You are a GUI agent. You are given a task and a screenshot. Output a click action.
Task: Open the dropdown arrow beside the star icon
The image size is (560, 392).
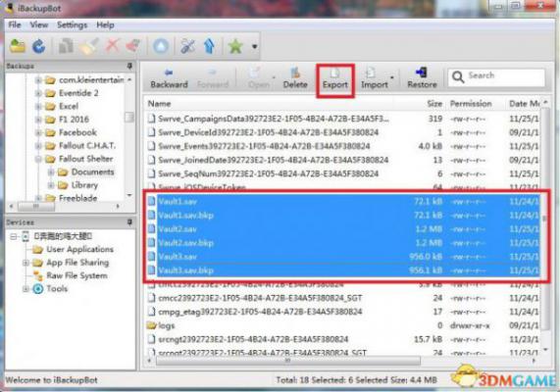[255, 46]
